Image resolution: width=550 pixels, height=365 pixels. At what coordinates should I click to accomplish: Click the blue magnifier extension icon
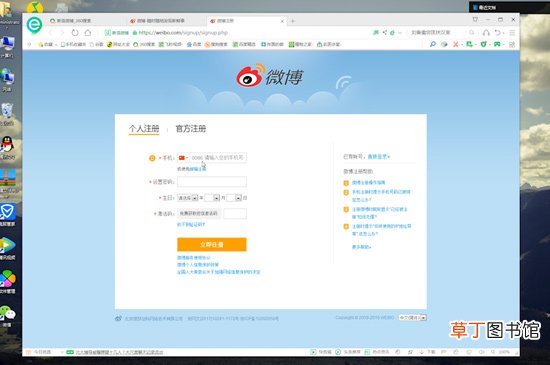[433, 44]
